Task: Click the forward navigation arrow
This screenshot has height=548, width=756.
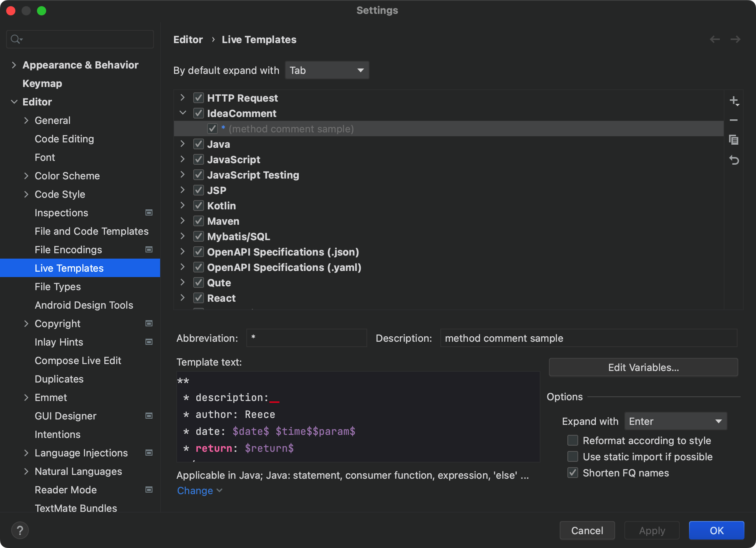Action: coord(735,39)
